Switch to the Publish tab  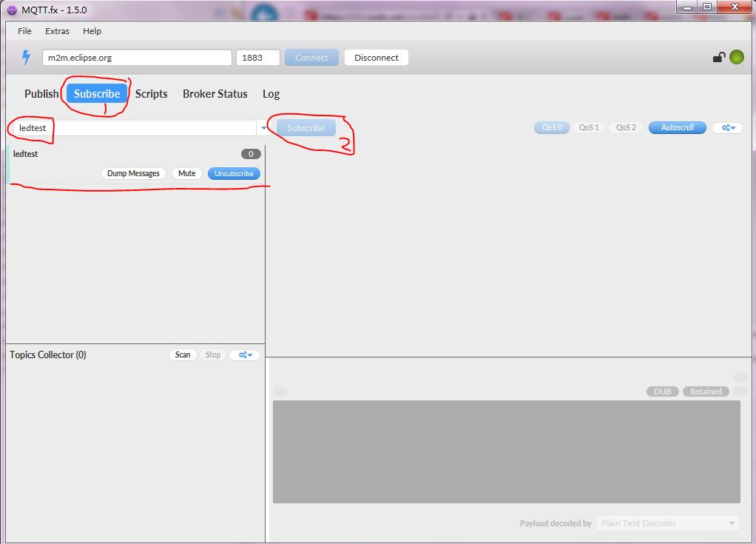coord(41,93)
